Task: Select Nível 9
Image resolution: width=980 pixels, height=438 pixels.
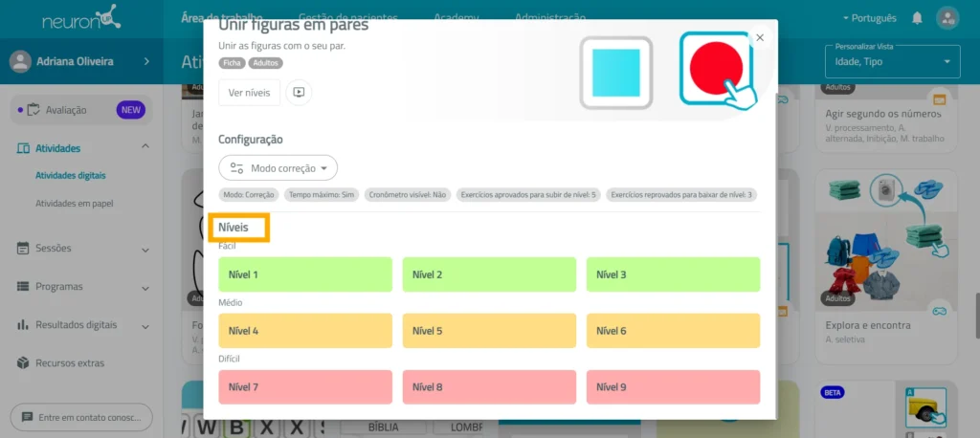Action: (673, 386)
